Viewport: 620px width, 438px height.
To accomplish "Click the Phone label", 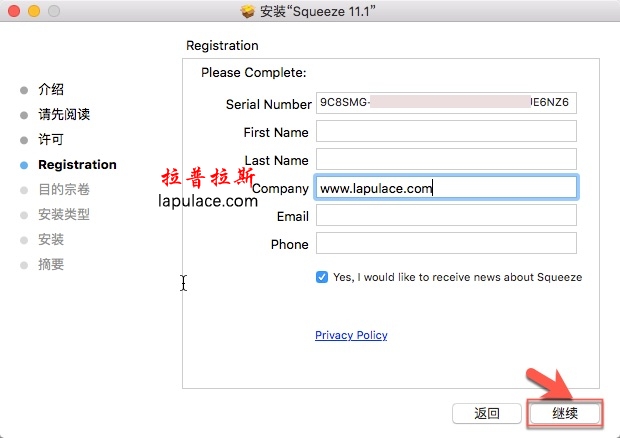I will 289,245.
